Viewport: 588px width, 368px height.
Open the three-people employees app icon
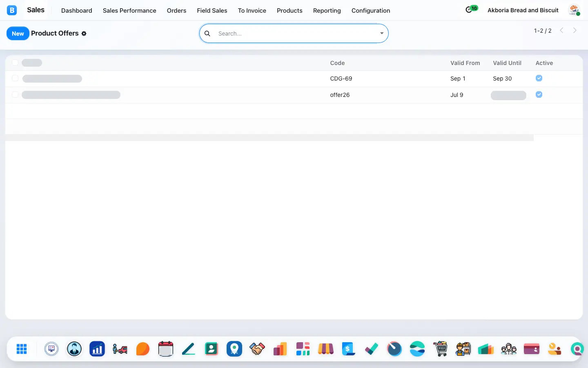509,349
